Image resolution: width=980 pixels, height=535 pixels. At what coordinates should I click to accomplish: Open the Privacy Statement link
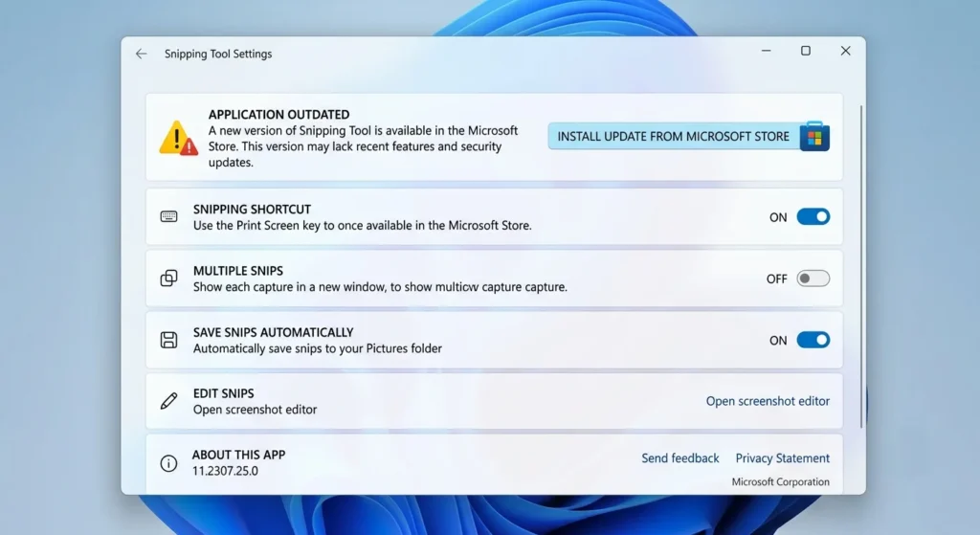point(783,458)
